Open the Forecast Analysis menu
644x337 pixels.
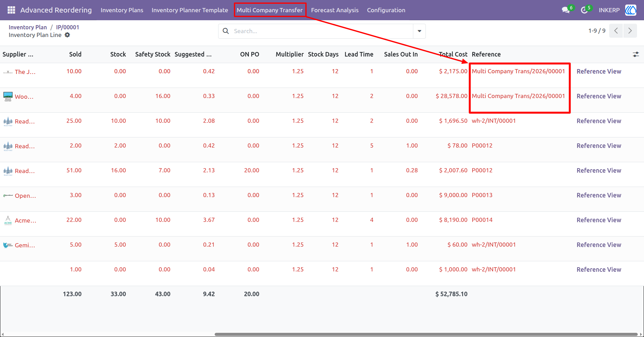coord(335,10)
